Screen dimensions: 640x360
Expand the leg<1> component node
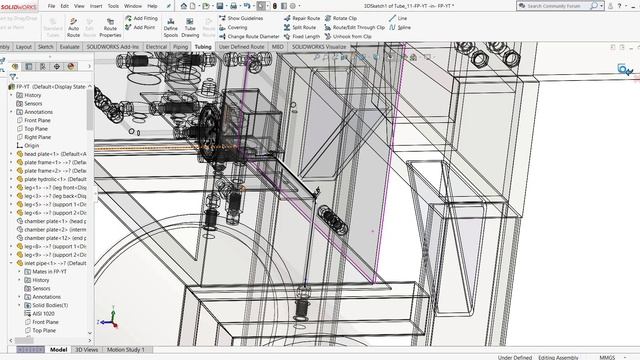point(11,188)
